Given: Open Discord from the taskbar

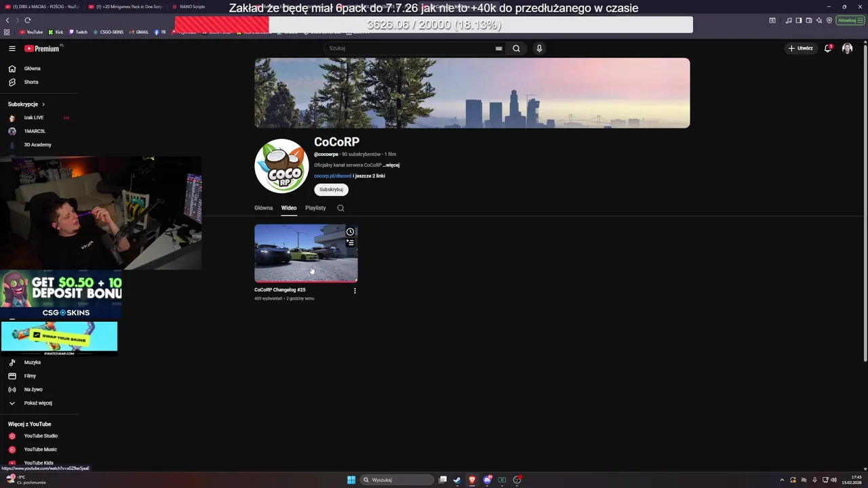Looking at the screenshot, I should (487, 480).
